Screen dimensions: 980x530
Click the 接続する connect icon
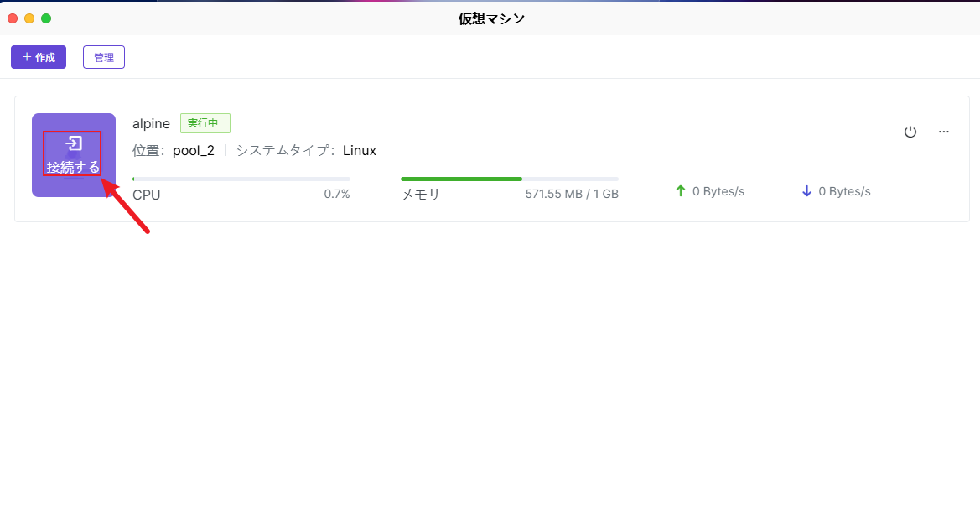(x=74, y=144)
